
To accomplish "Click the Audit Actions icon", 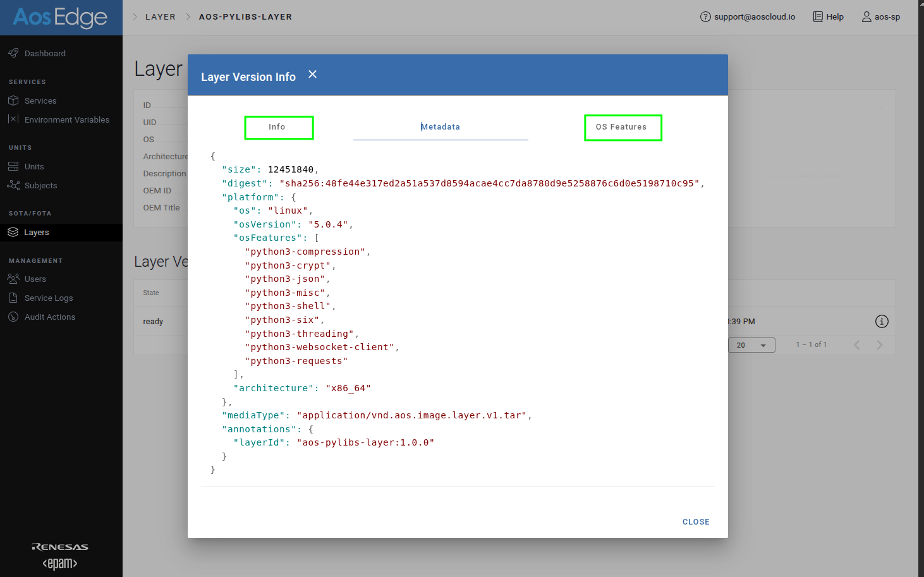I will tap(13, 317).
